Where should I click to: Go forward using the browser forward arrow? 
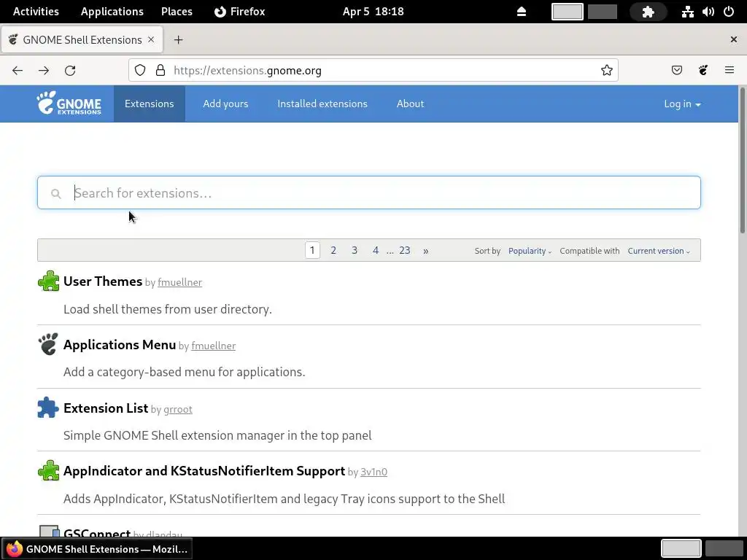pos(44,71)
